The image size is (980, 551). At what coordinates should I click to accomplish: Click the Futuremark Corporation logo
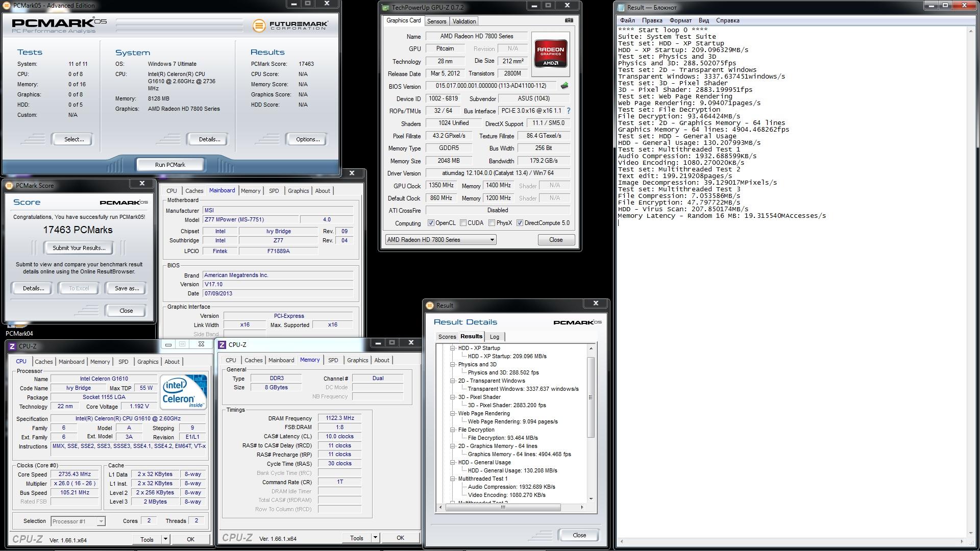point(290,25)
